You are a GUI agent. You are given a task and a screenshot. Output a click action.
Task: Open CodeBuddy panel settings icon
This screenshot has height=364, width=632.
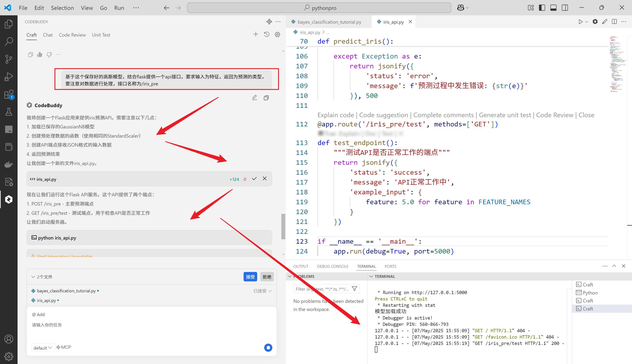(277, 34)
